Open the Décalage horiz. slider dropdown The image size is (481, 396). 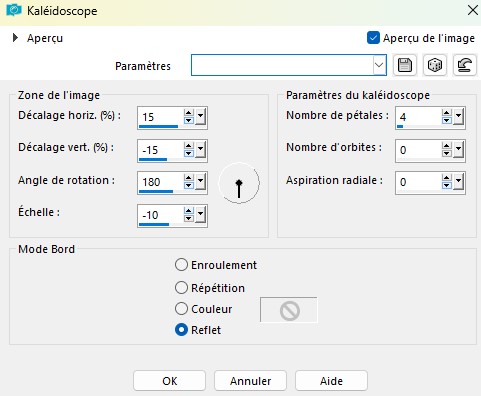200,117
